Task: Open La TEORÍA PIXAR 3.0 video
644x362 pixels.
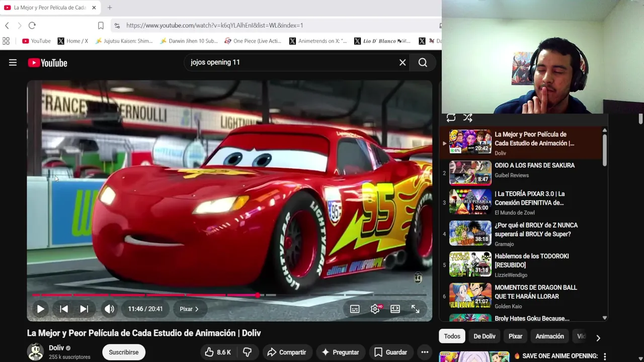Action: [523, 202]
